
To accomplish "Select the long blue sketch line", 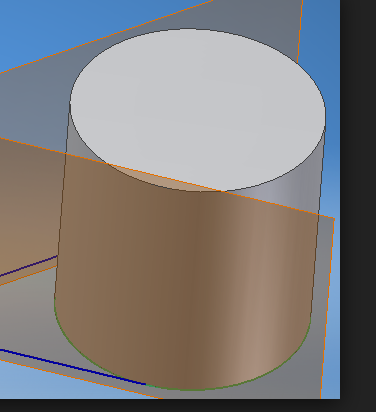I will point(72,367).
